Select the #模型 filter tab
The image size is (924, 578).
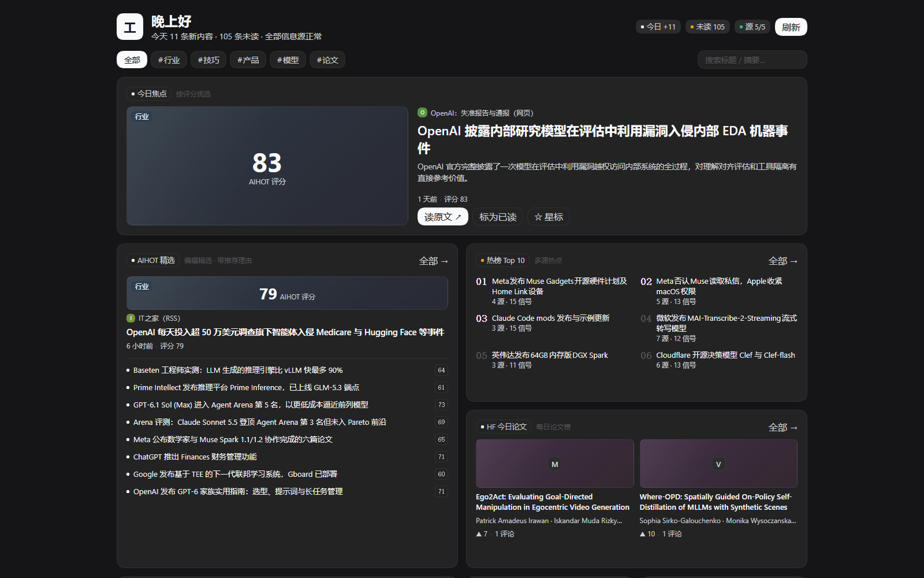click(288, 60)
